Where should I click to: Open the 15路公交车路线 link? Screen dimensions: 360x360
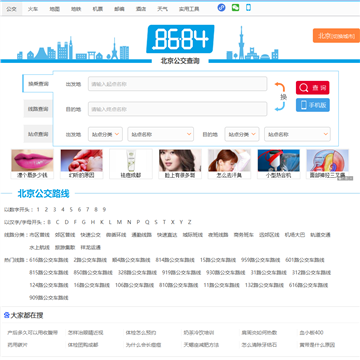point(218,260)
